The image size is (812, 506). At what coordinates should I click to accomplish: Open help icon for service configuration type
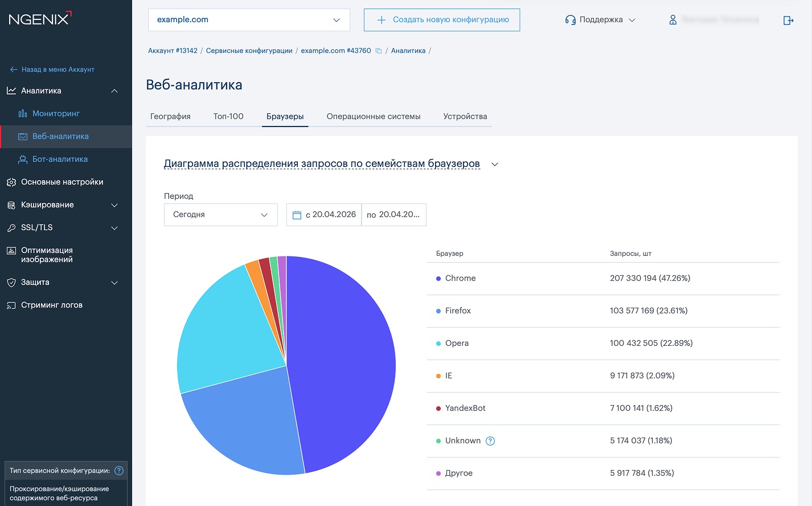(x=119, y=471)
